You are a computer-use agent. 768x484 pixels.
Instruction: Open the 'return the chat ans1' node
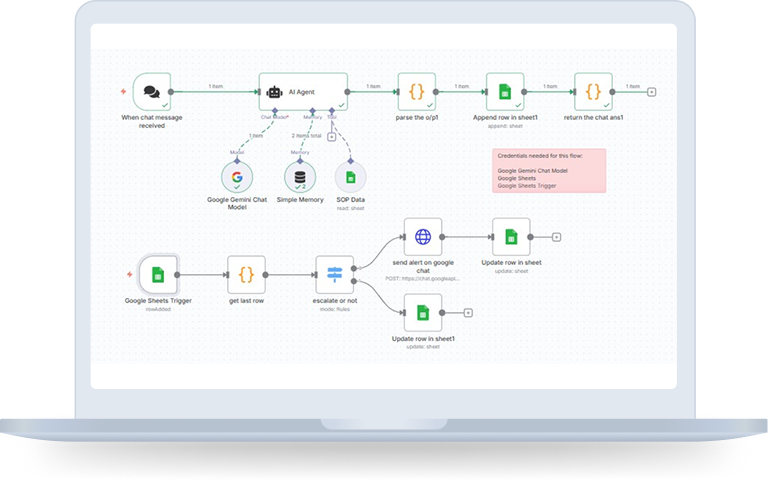(x=593, y=91)
